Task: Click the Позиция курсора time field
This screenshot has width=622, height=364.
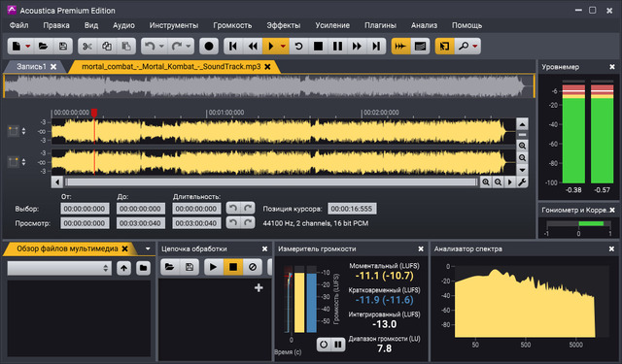Action: pyautogui.click(x=352, y=209)
